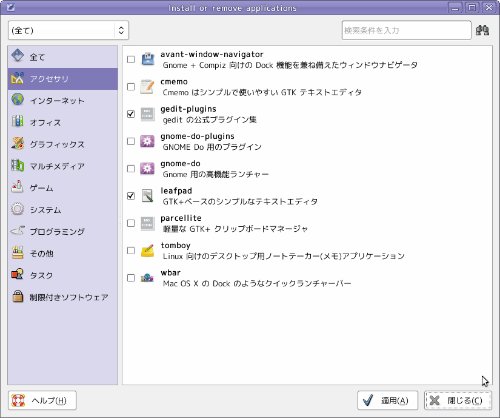The width and height of the screenshot is (500, 418).
Task: Click the cmemo notepad icon
Action: point(147,87)
